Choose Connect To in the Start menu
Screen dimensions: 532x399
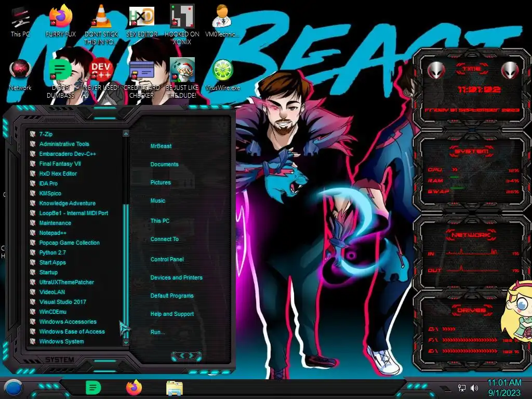click(164, 239)
